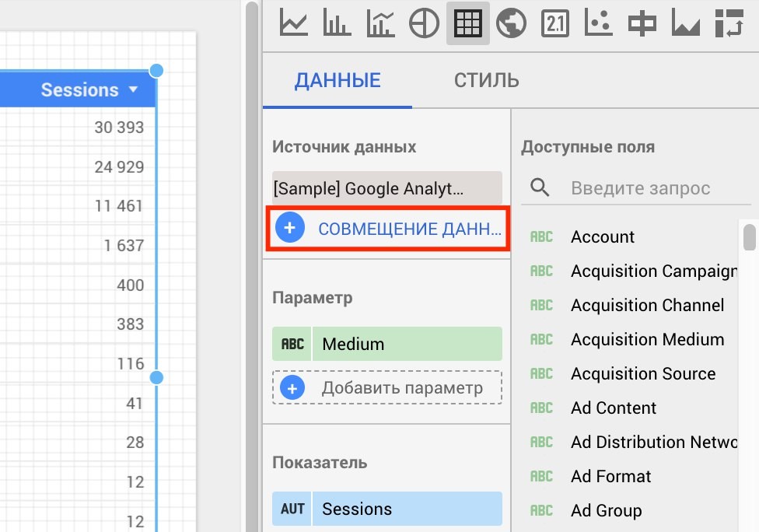Click the search magnifier in Доступные поля
The image size is (759, 532).
point(540,187)
